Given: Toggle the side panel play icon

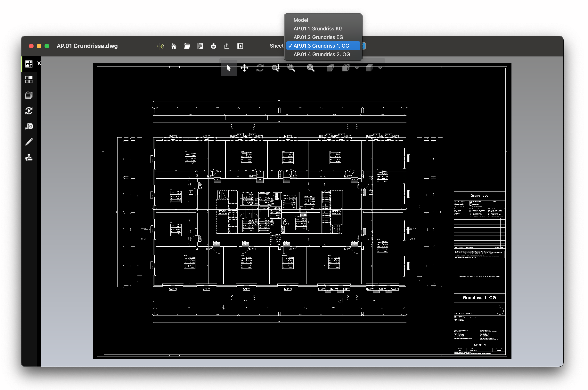Looking at the screenshot, I should 240,46.
